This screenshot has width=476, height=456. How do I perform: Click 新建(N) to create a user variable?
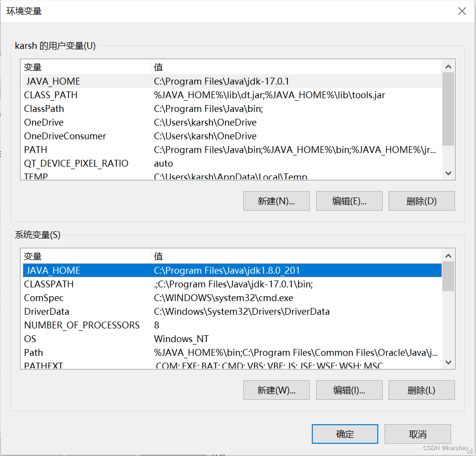(276, 201)
